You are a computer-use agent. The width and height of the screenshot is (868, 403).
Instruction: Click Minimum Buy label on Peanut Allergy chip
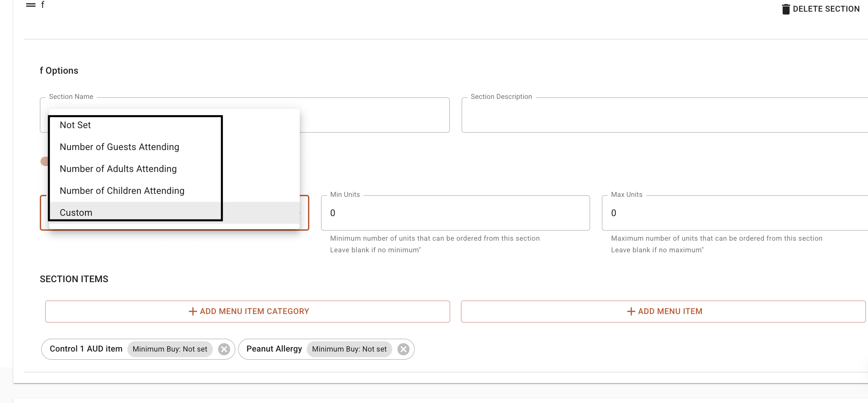[349, 349]
